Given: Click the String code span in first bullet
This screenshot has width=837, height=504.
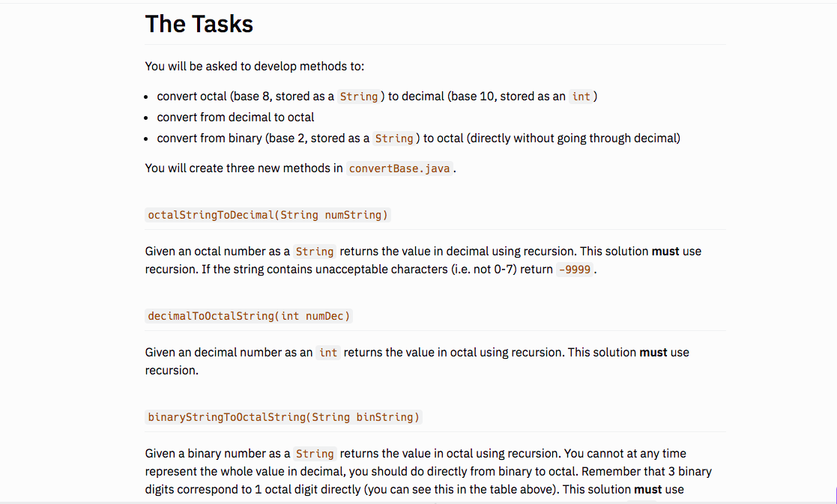Looking at the screenshot, I should 359,96.
